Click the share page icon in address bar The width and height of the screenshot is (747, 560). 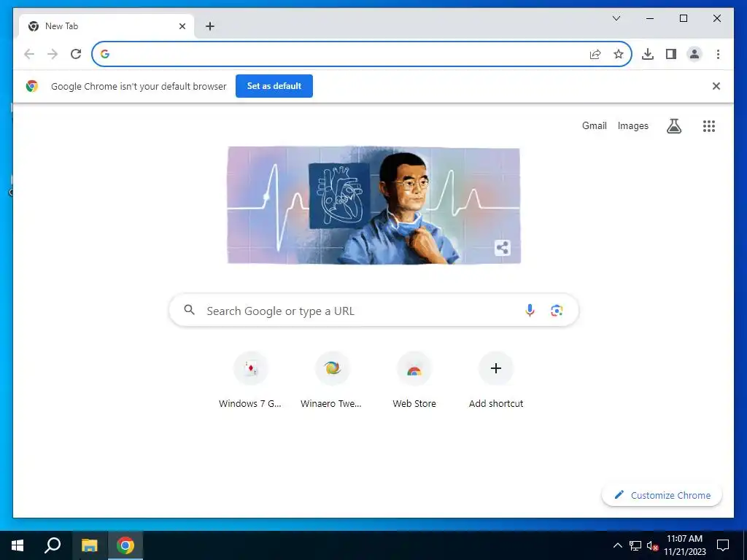pyautogui.click(x=595, y=54)
